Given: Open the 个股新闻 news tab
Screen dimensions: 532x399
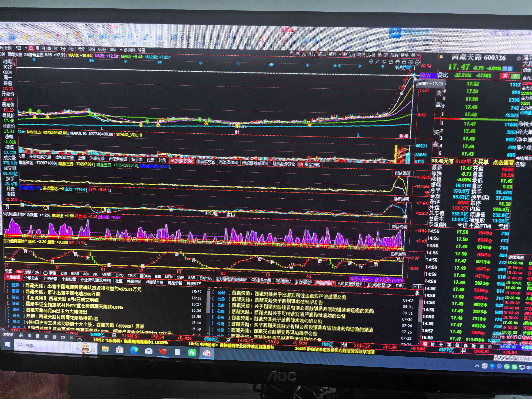Looking at the screenshot, I should (x=13, y=277).
